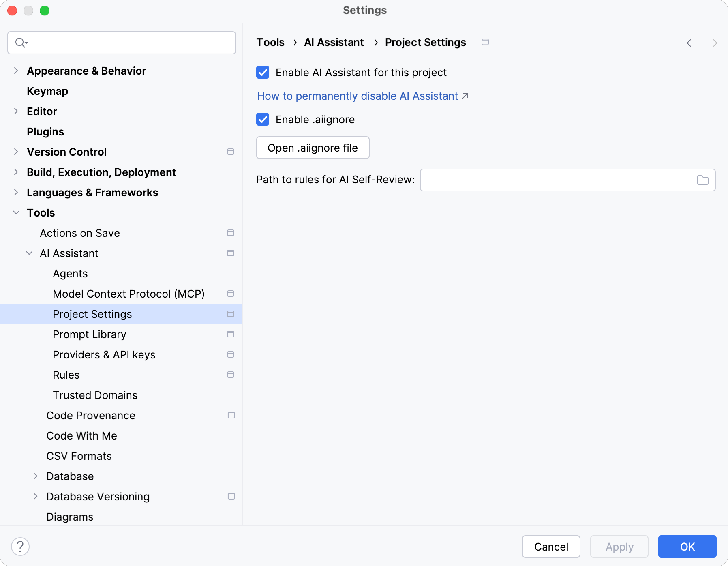Viewport: 728px width, 566px height.
Task: Confirm settings with the OK button
Action: coord(687,547)
